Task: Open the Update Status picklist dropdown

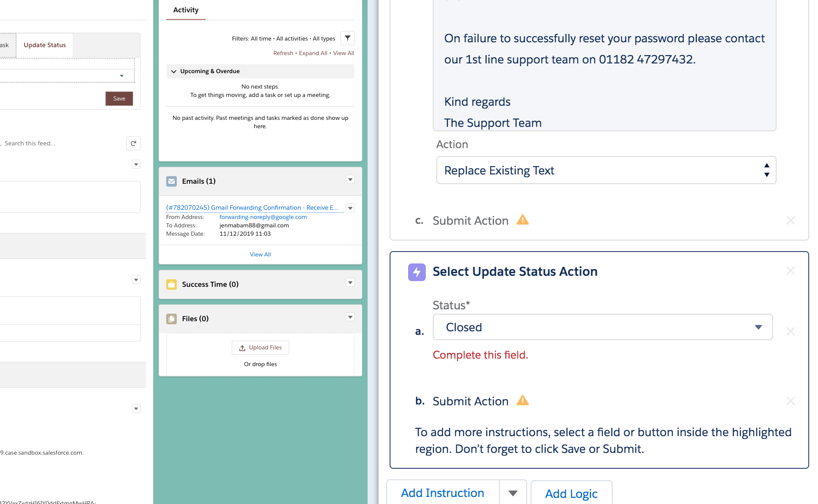Action: (x=67, y=76)
